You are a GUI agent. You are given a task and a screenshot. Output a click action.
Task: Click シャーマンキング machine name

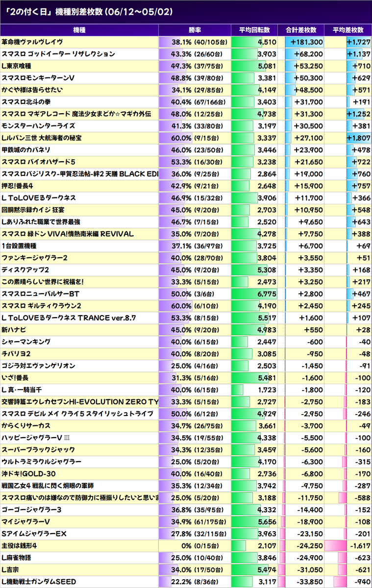[25, 342]
